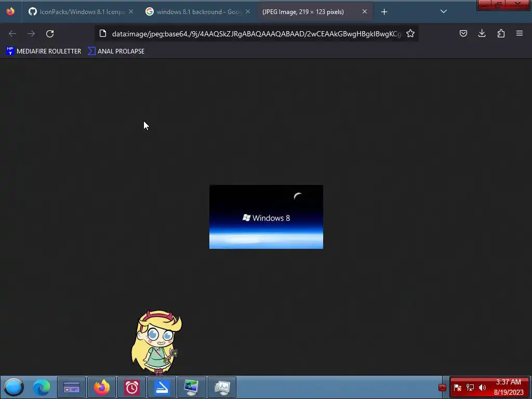Open the blue scanner-style taskbar app
The height and width of the screenshot is (399, 532).
click(162, 387)
